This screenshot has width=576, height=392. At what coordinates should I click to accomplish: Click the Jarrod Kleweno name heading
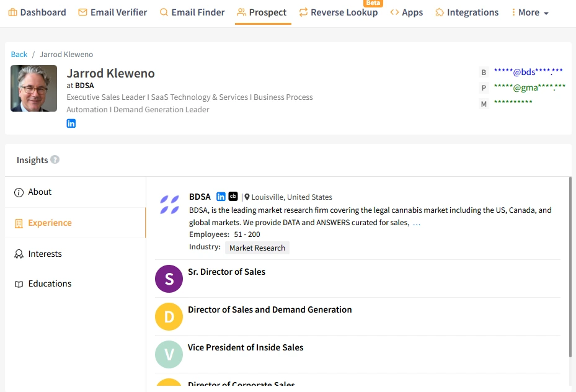[x=110, y=73]
